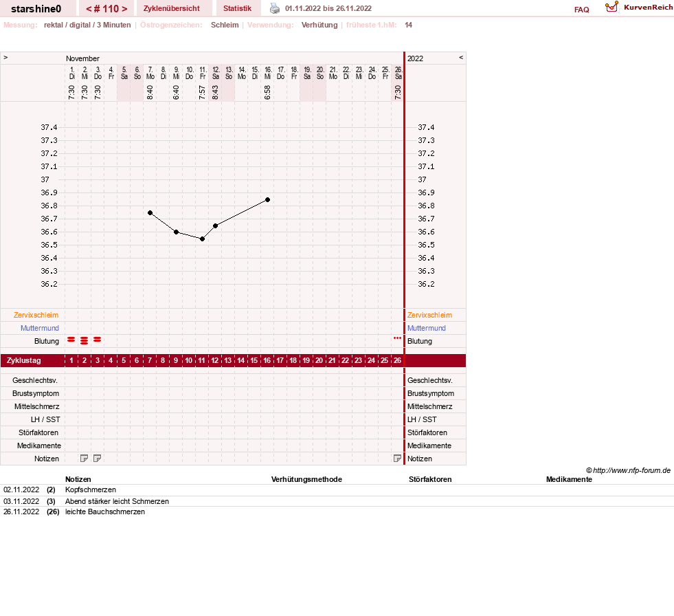Click Störfaktoren column header in notes table
This screenshot has width=674, height=616.
click(x=430, y=479)
